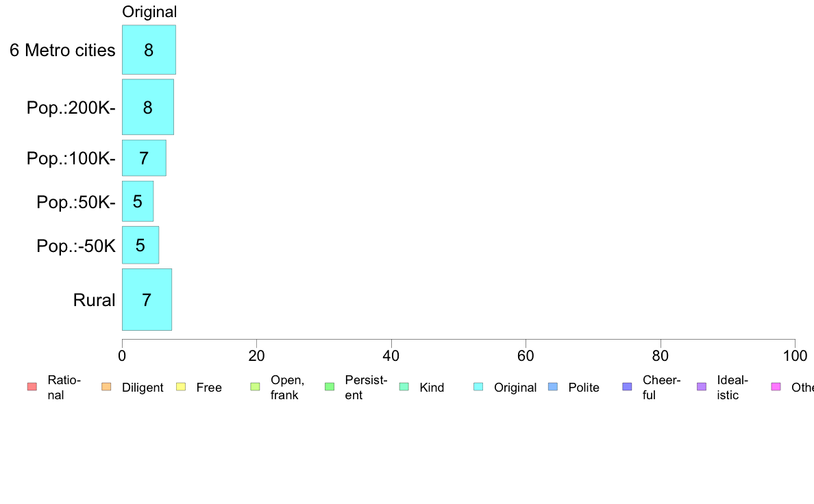Screen dimensions: 814x504
Task: Select the Diligent legend swatch
Action: [x=106, y=387]
